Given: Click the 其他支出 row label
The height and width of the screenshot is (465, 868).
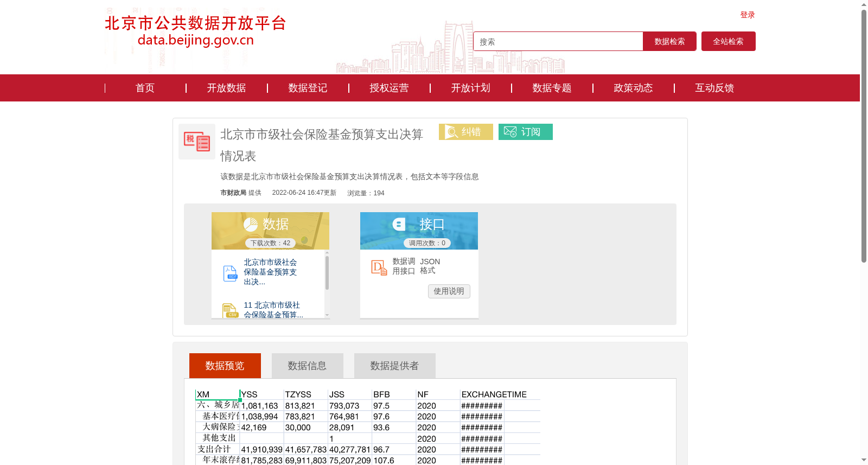Looking at the screenshot, I should (219, 438).
